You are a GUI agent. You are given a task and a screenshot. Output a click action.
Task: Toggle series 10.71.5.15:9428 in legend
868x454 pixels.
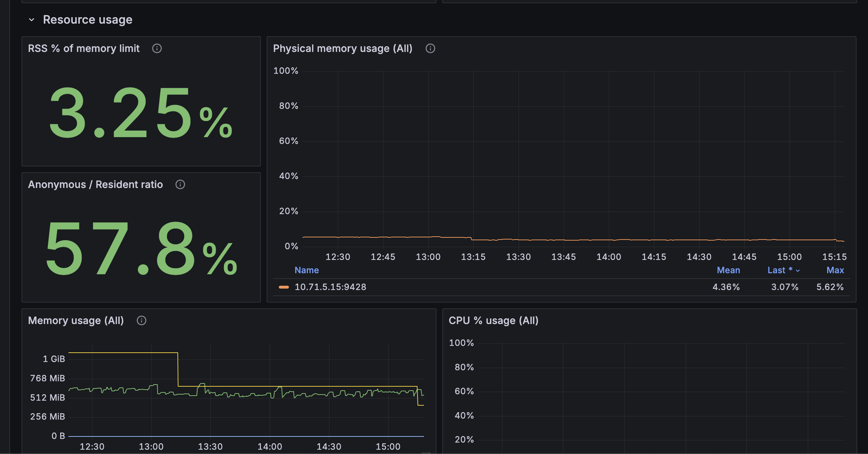pyautogui.click(x=330, y=287)
